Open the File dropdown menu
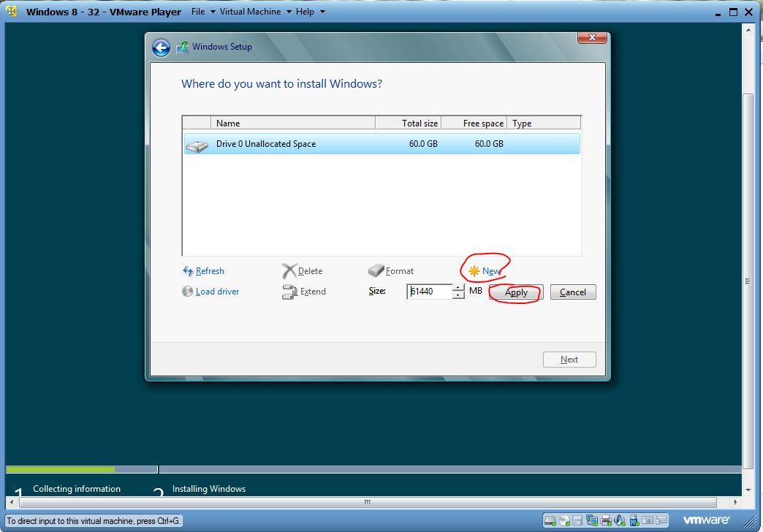 pos(203,12)
